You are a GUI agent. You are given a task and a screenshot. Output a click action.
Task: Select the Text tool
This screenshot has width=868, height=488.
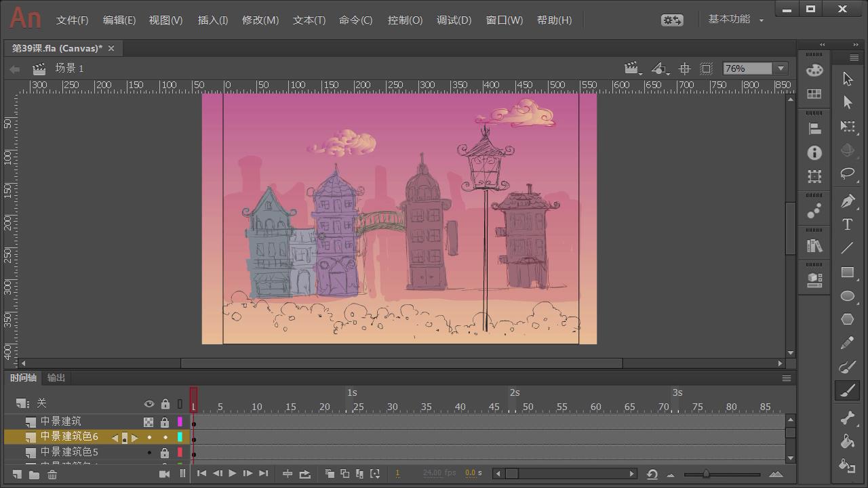point(848,225)
